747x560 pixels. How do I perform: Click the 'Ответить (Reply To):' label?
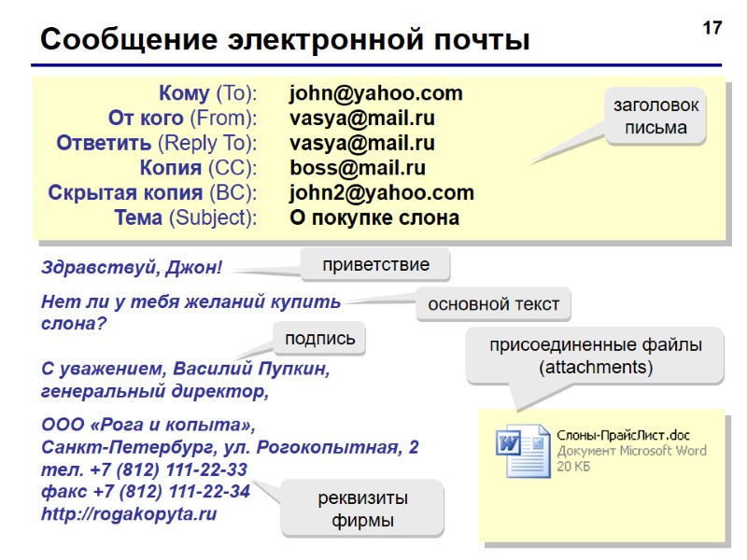tap(157, 143)
